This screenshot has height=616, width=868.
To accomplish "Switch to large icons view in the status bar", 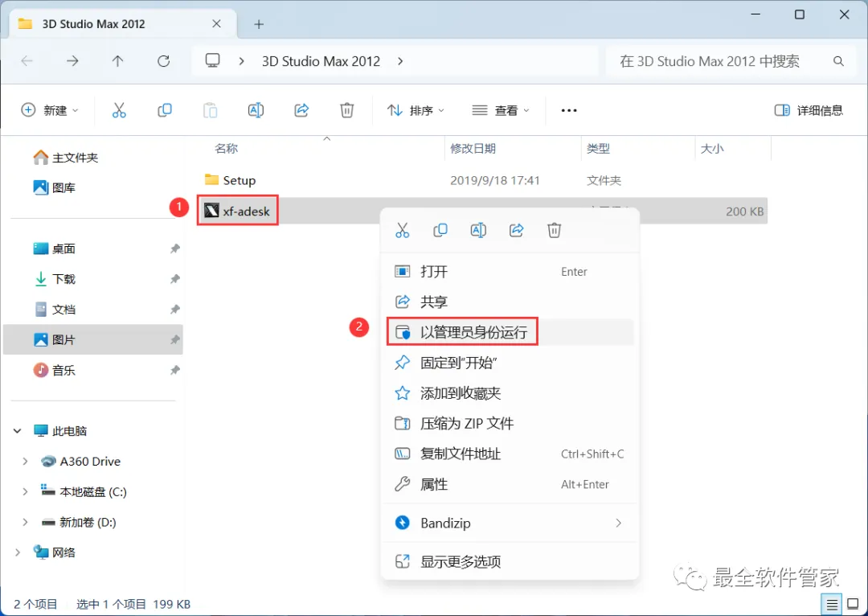I will 853,605.
